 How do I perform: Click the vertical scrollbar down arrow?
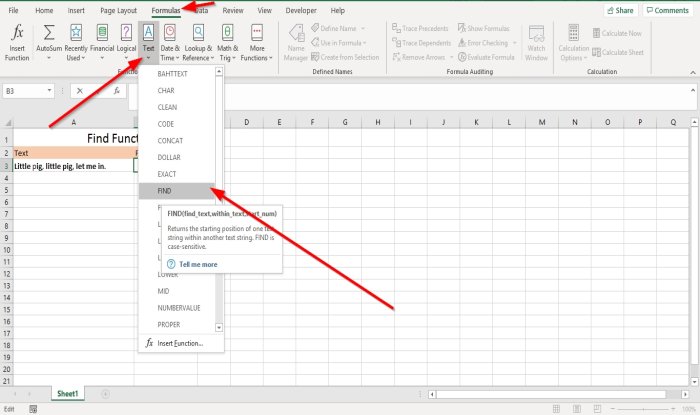[694, 382]
